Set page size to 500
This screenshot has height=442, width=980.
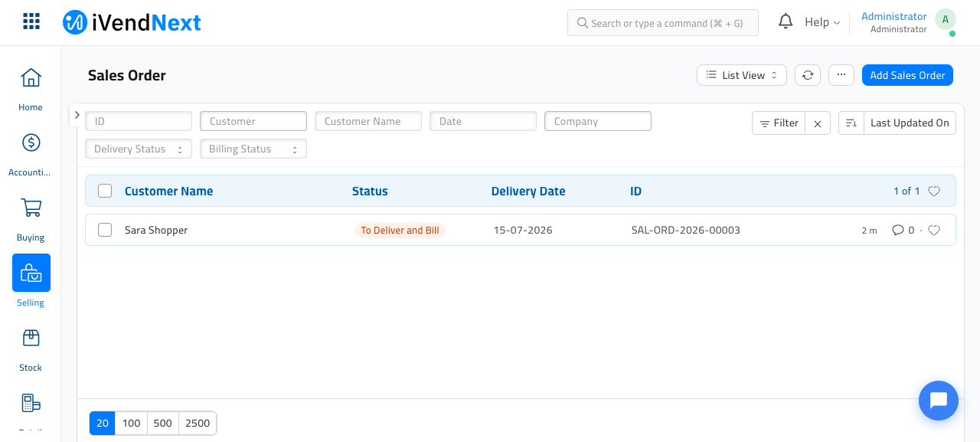pos(163,423)
